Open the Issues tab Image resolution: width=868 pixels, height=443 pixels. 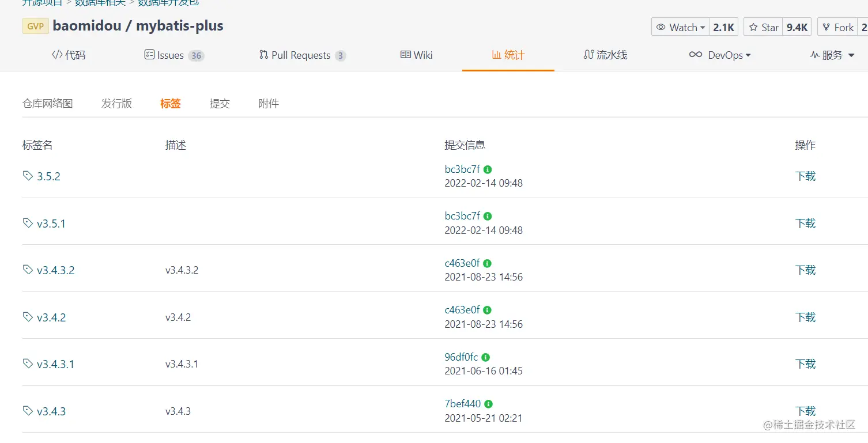(x=173, y=55)
